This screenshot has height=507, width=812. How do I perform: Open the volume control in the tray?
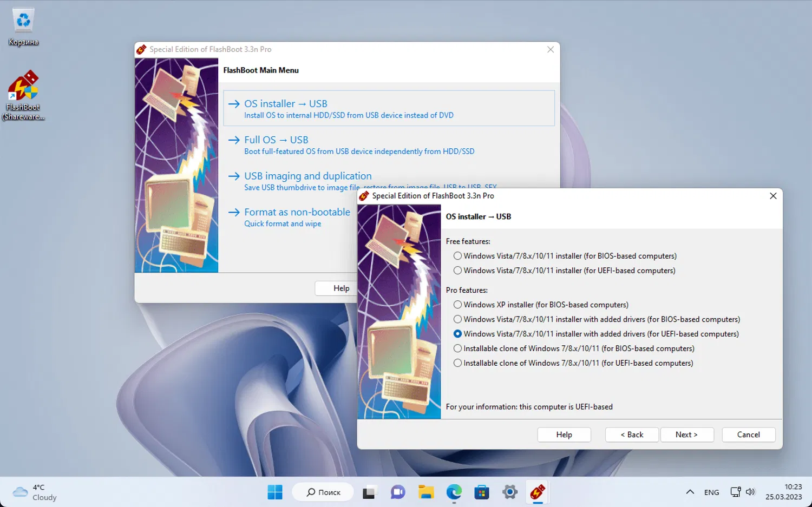[x=750, y=492]
